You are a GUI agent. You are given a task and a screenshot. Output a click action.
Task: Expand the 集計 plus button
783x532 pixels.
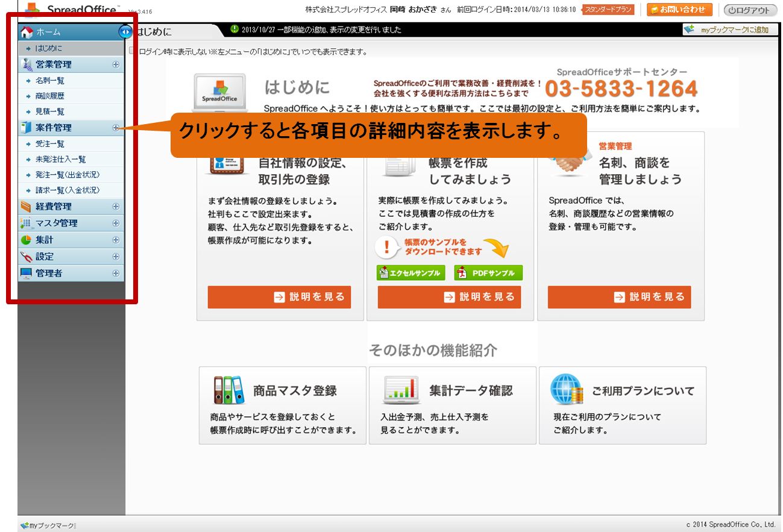click(116, 240)
